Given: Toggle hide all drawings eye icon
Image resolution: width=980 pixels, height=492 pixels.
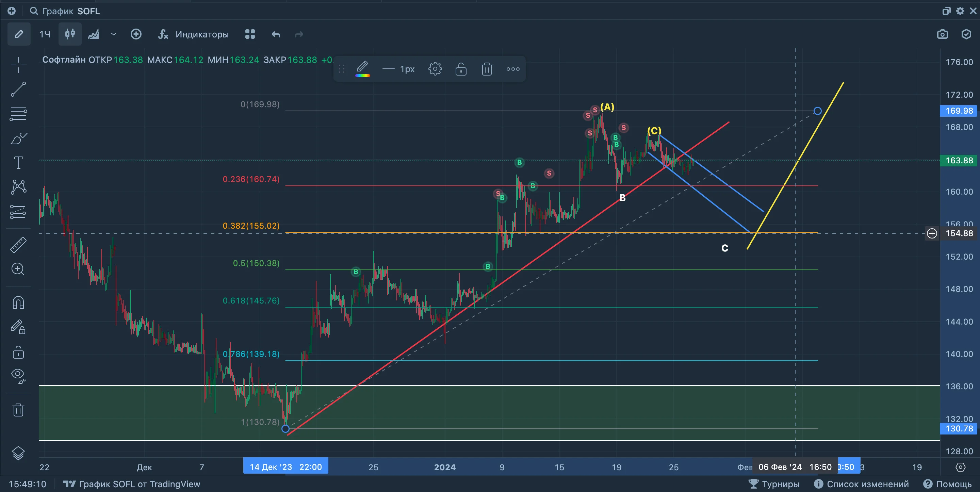Looking at the screenshot, I should coord(18,376).
